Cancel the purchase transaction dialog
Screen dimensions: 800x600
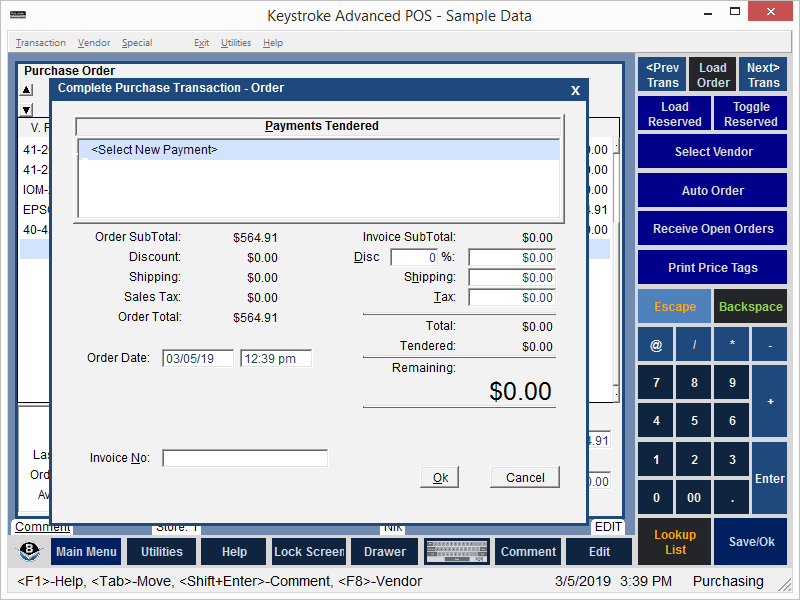click(525, 478)
